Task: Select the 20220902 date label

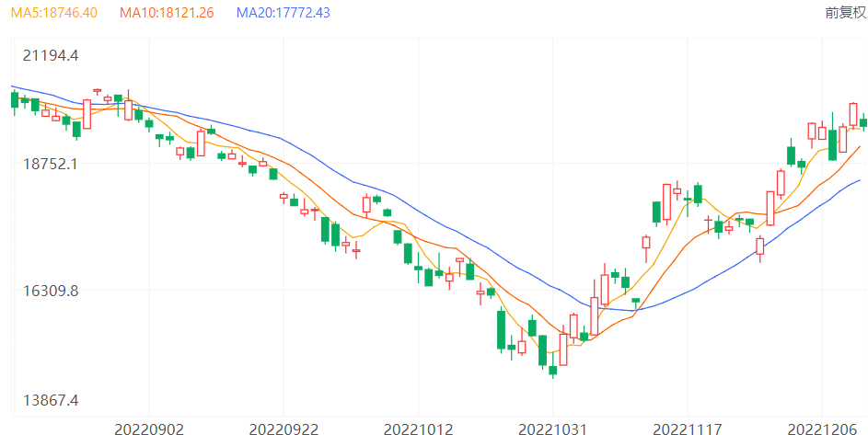Action: (x=148, y=429)
